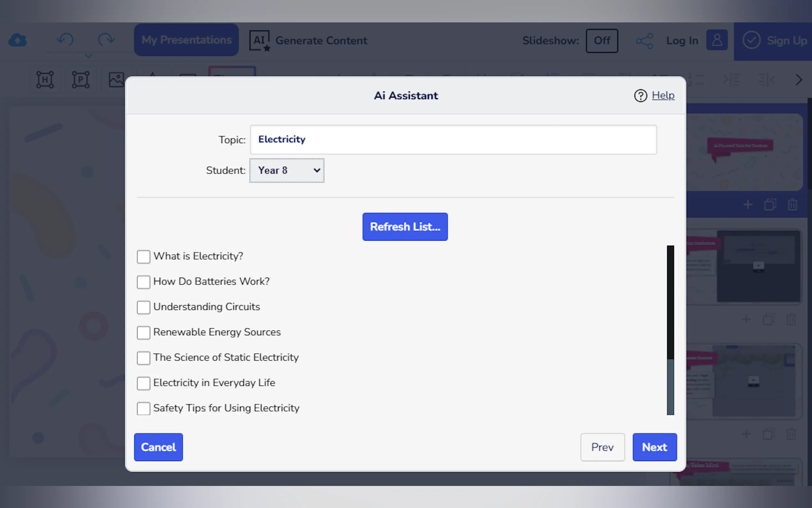Tick the 'Understanding Circuits' checkbox
The image size is (812, 508).
[143, 307]
